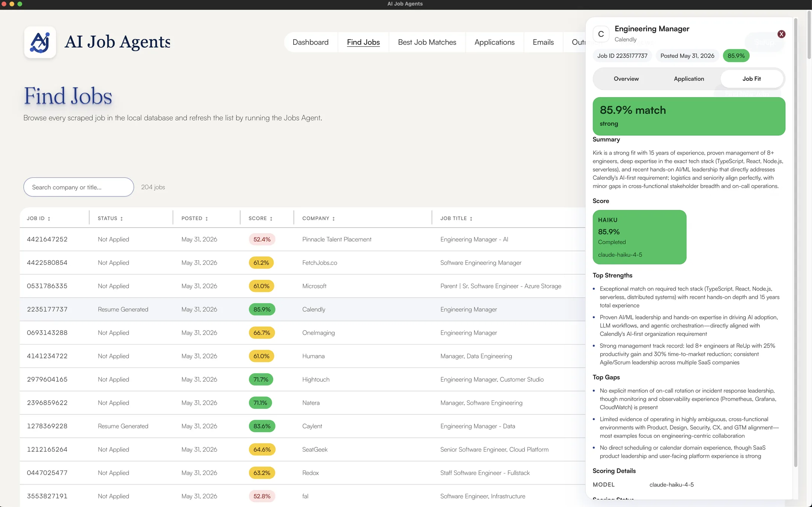
Task: Switch to the Overview tab
Action: point(626,79)
